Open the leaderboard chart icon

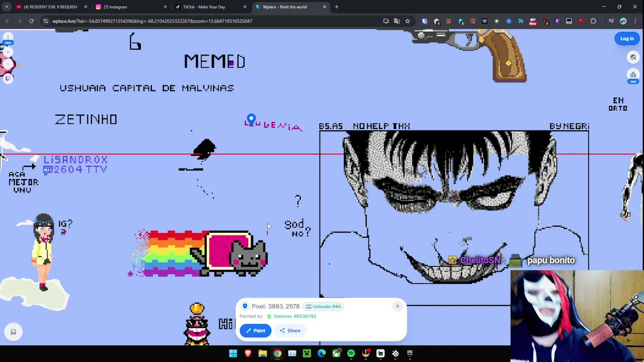(633, 75)
